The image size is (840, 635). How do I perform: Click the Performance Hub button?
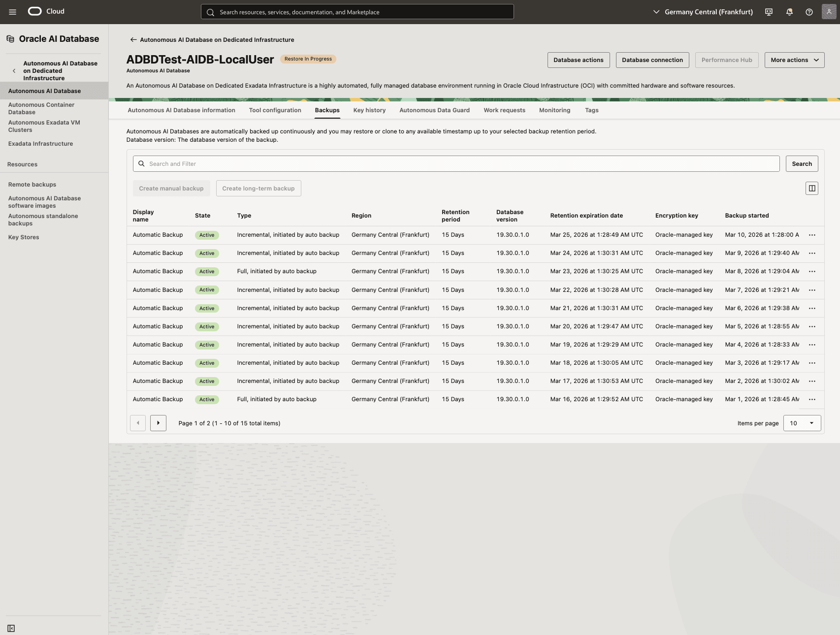click(727, 60)
